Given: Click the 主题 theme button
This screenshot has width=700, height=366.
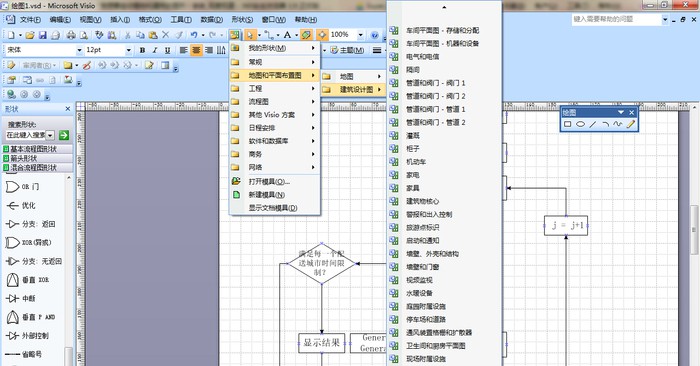Looking at the screenshot, I should tap(347, 50).
